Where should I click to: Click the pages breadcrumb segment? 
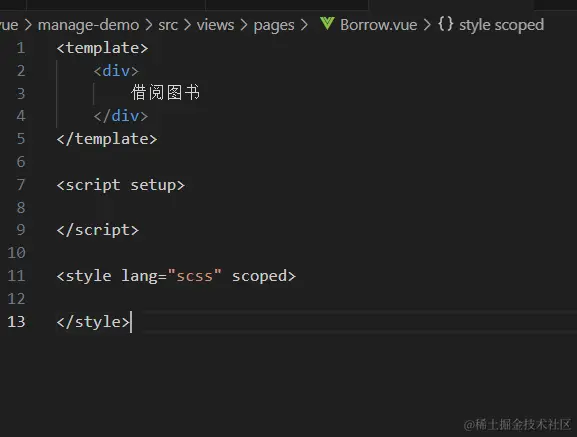[x=274, y=26]
